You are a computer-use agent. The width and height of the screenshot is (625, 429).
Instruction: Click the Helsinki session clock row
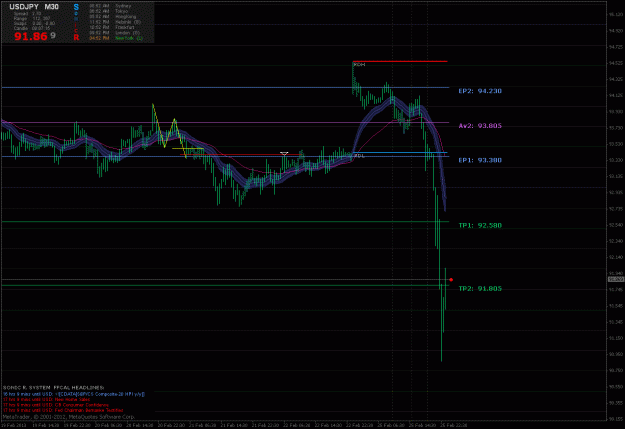pyautogui.click(x=115, y=22)
